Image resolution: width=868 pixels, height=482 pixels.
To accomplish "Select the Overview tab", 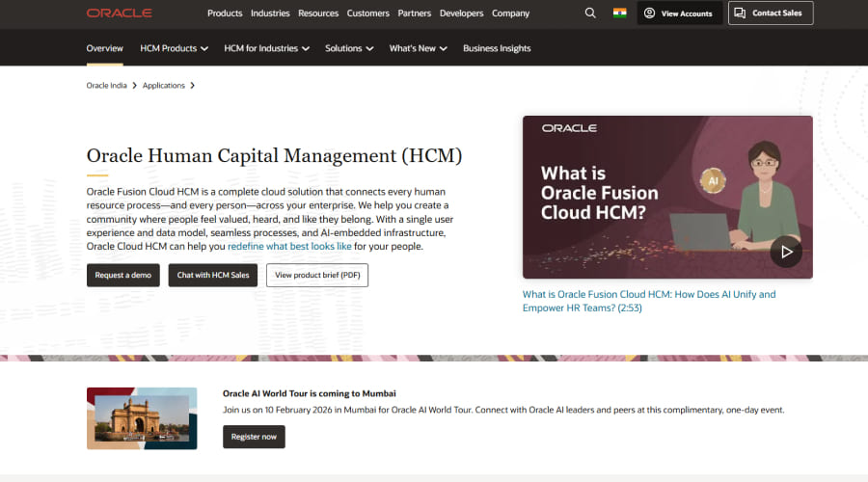I will [x=104, y=49].
